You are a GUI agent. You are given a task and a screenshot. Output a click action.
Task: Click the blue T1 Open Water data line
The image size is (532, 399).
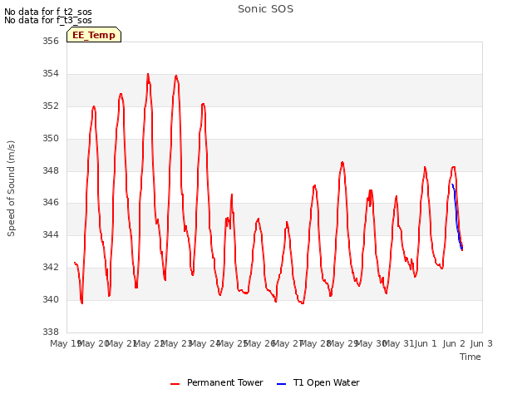coord(456,217)
